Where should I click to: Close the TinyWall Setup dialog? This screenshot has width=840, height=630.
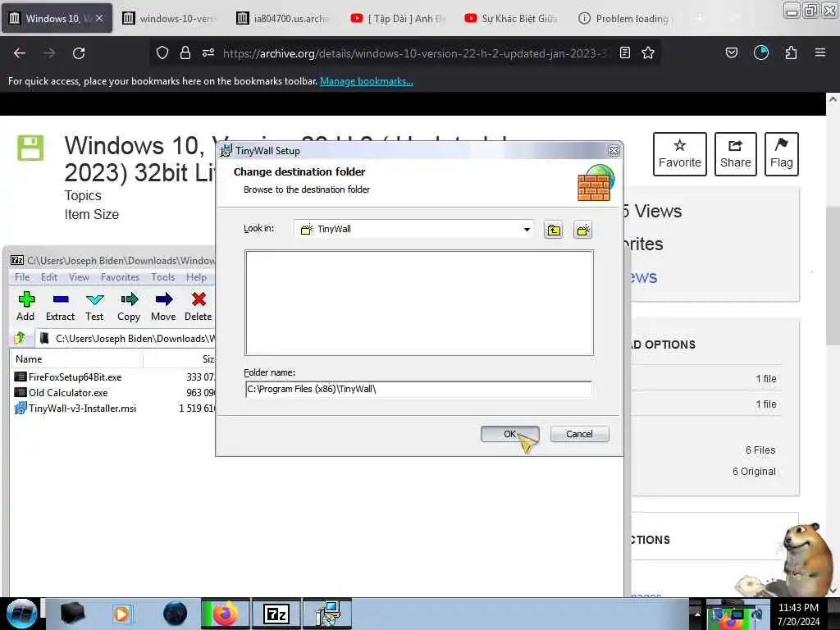(x=614, y=151)
